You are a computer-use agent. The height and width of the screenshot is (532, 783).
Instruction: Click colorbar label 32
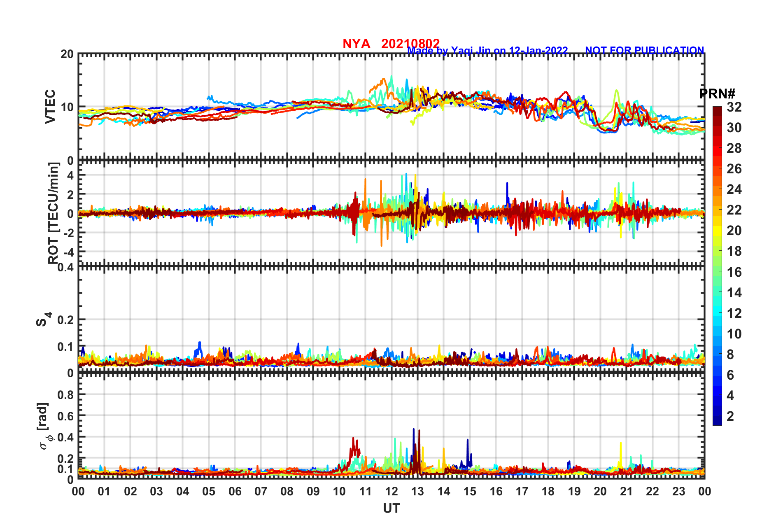(734, 107)
